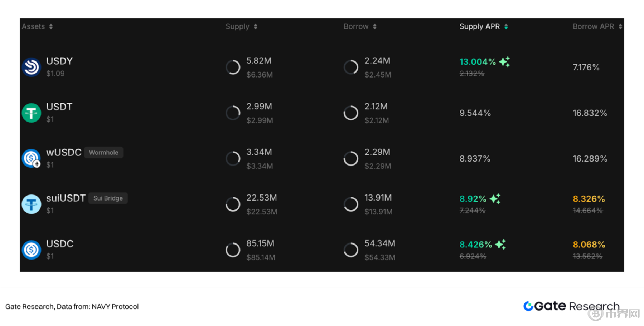Click the Supply APR column header label
This screenshot has height=326, width=644.
click(479, 26)
